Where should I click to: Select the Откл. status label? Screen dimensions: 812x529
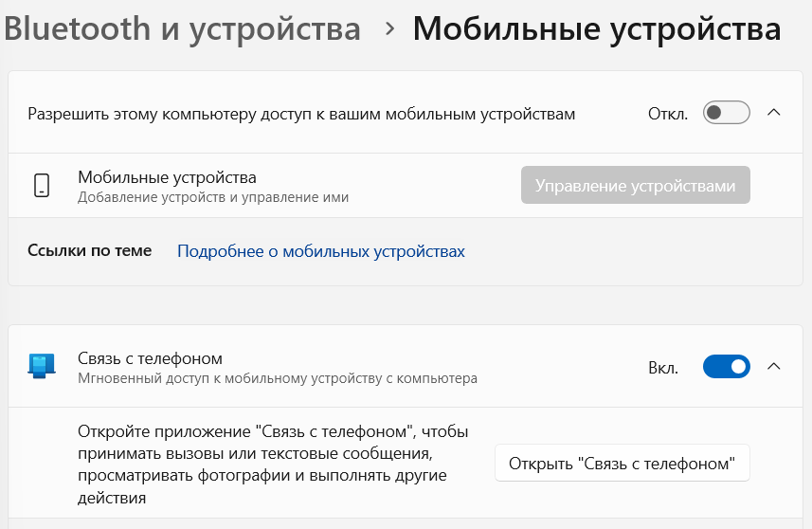pyautogui.click(x=668, y=114)
